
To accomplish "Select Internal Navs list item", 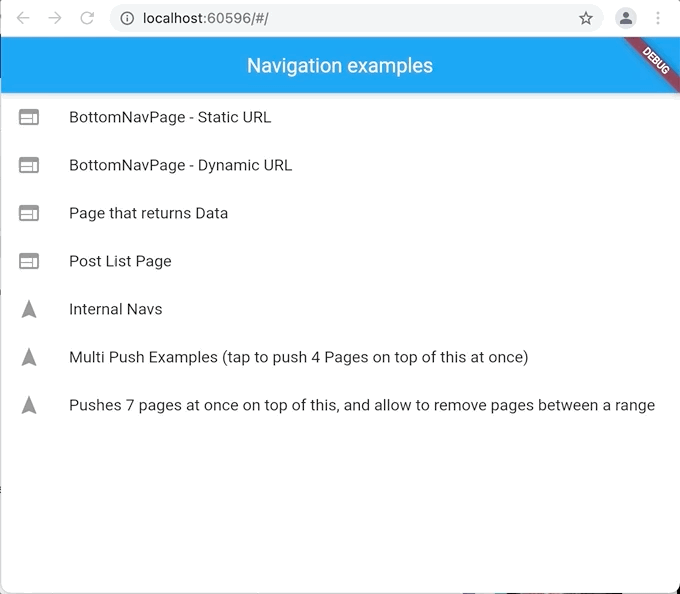I will click(x=340, y=309).
